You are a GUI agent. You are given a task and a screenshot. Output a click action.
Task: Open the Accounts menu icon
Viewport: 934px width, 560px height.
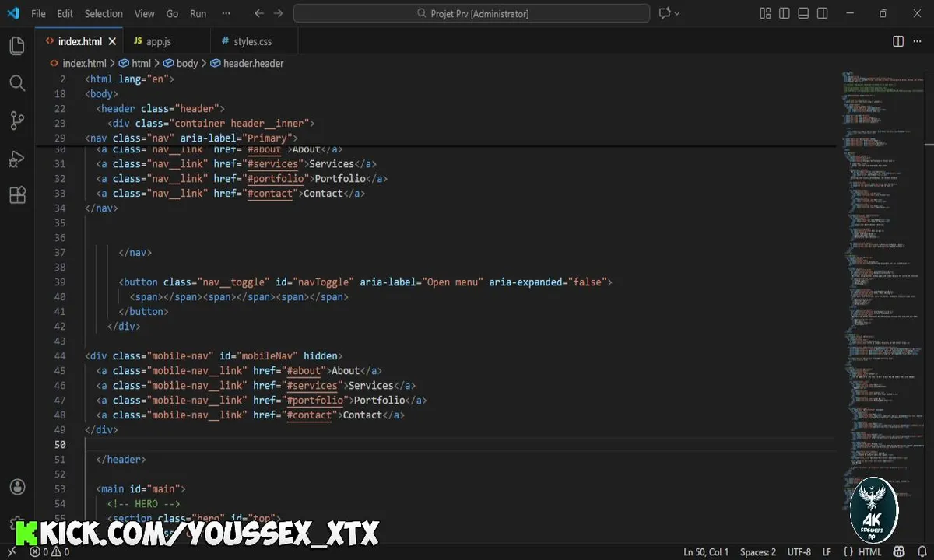[17, 488]
